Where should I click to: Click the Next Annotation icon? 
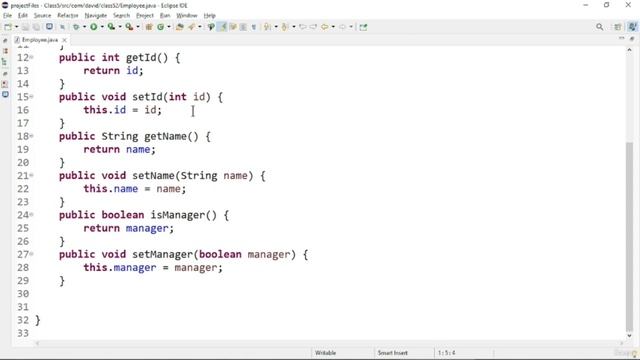tap(267, 27)
